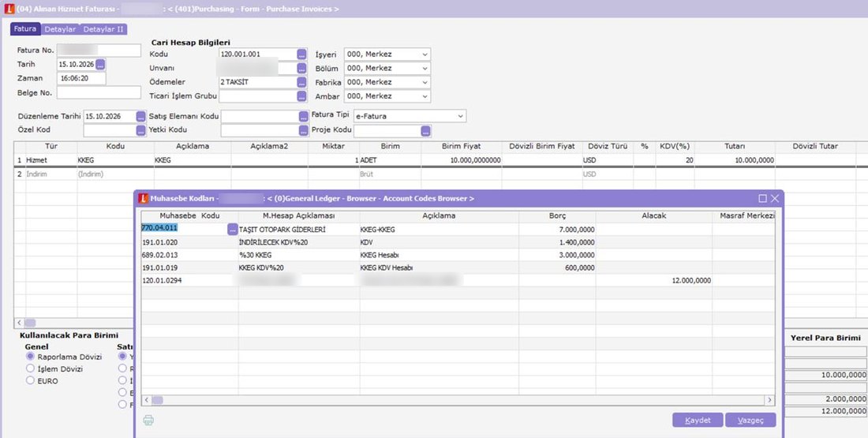
Task: Click the Belge No. input field
Action: [x=99, y=92]
